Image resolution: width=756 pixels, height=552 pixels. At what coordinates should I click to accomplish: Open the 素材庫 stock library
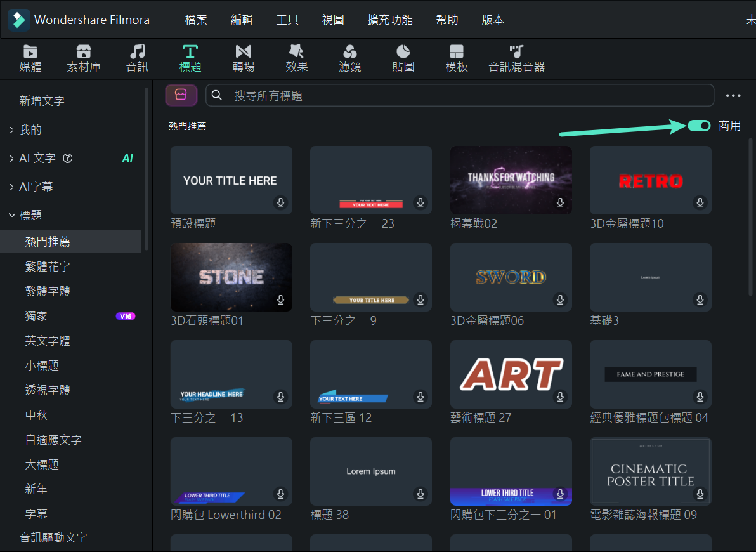pyautogui.click(x=84, y=58)
